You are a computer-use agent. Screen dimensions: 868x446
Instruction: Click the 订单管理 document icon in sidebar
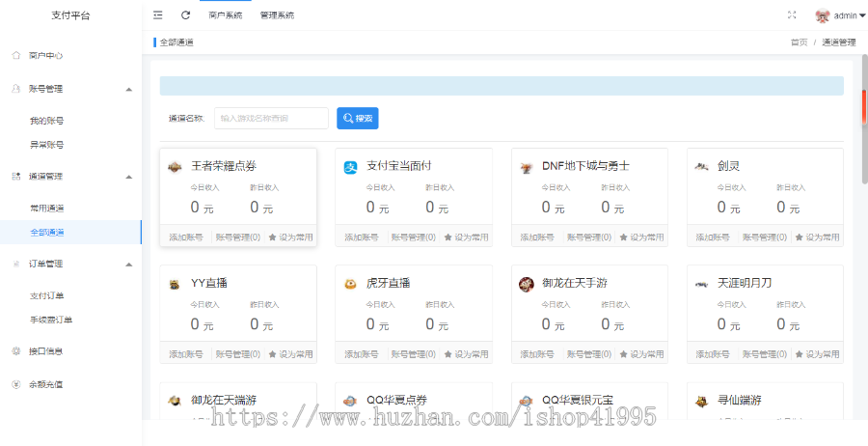click(16, 264)
